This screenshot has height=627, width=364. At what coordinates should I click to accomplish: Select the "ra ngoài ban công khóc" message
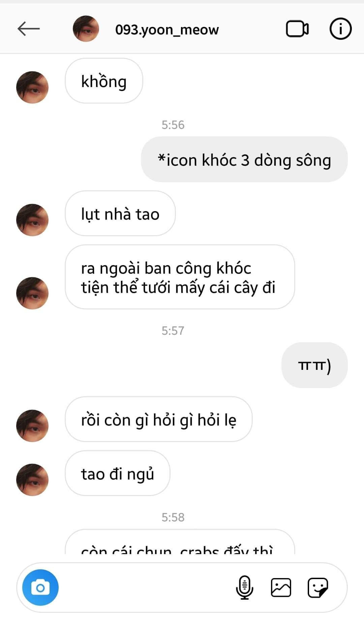click(180, 277)
